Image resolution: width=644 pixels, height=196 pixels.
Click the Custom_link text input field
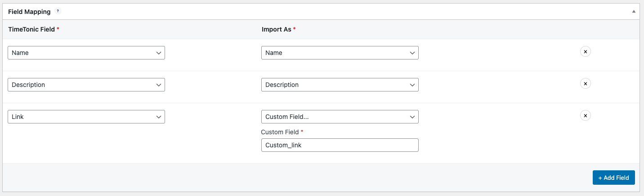(x=340, y=145)
